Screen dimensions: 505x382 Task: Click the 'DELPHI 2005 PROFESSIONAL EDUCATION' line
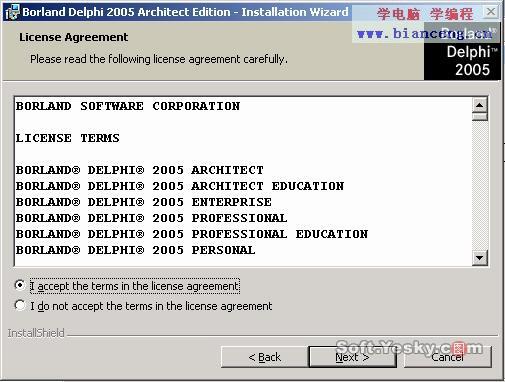(192, 234)
